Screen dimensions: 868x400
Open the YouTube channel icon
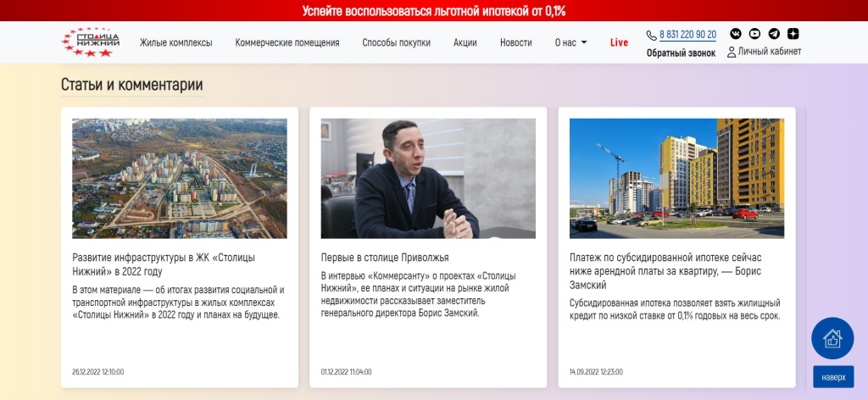[x=754, y=34]
